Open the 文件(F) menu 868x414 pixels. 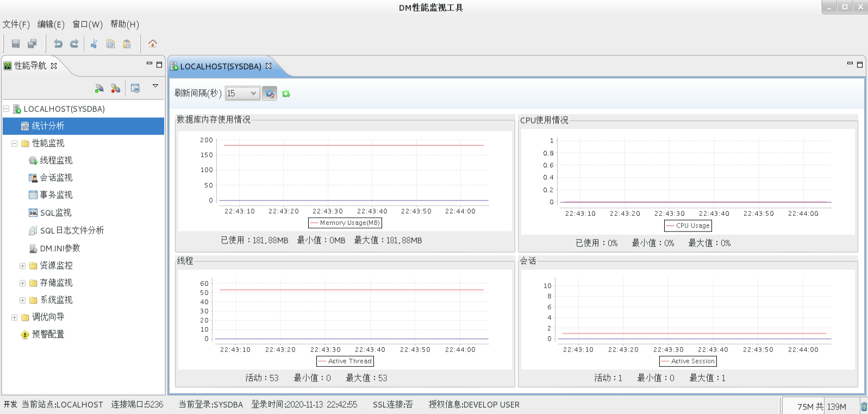[x=16, y=24]
